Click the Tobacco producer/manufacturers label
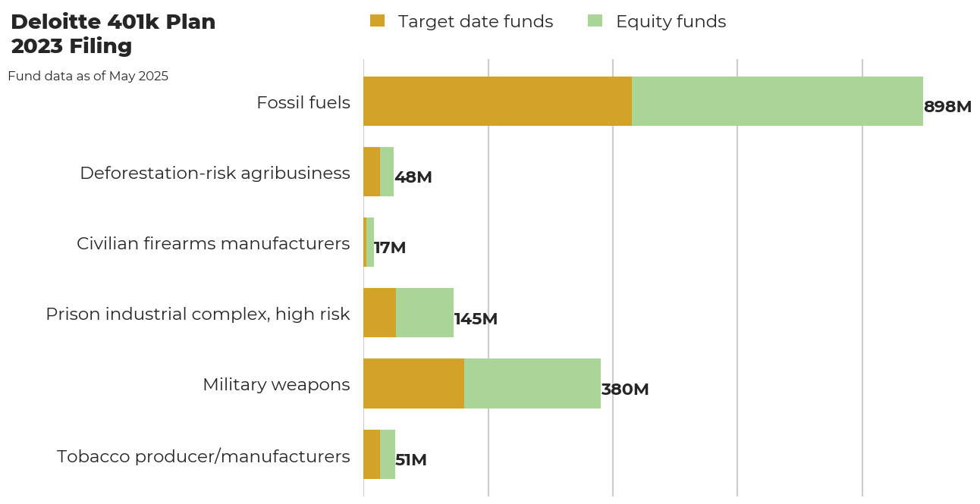The width and height of the screenshot is (980, 504). pos(203,456)
